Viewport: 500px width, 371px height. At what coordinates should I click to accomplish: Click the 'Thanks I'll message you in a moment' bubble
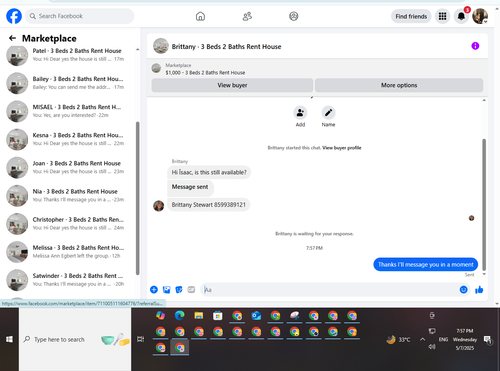pyautogui.click(x=426, y=265)
